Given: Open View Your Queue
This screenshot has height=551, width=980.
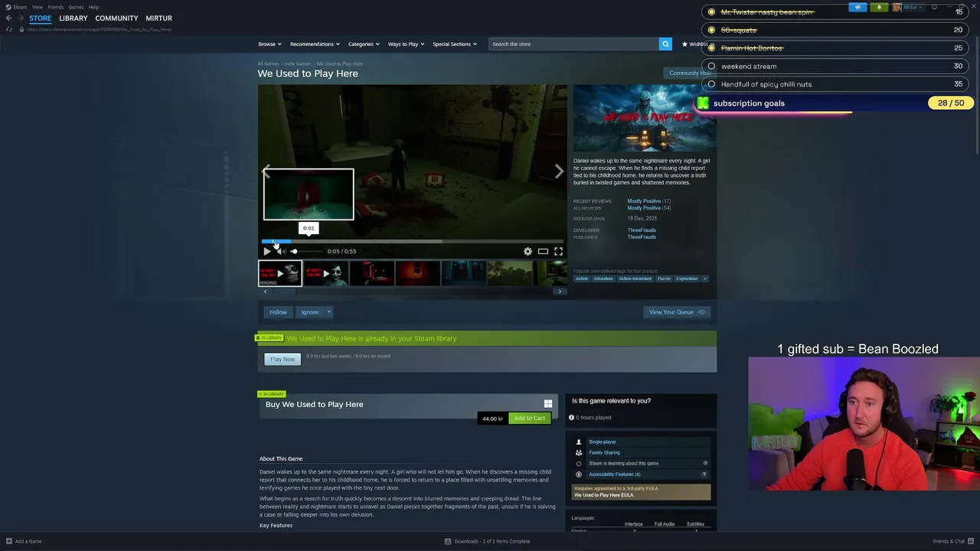Looking at the screenshot, I should pyautogui.click(x=677, y=311).
